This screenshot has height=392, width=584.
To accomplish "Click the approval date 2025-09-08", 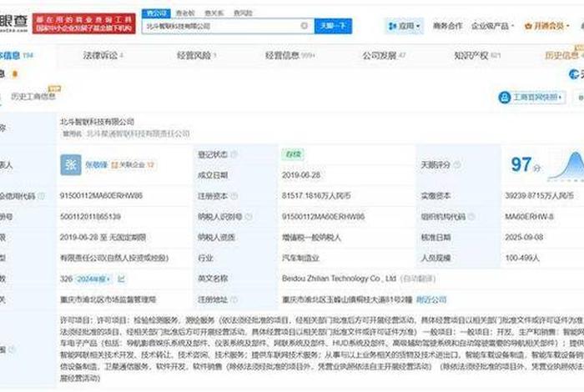I will pyautogui.click(x=524, y=238).
